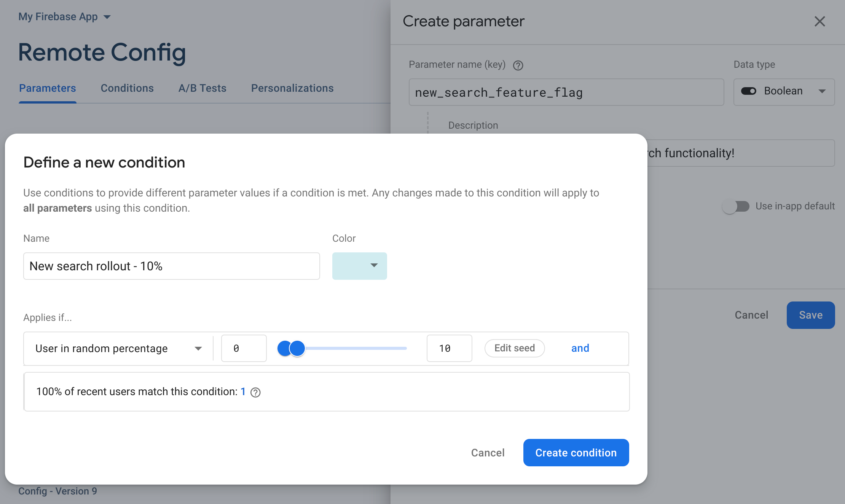Screen dimensions: 845x504
Task: Expand the User in random percentage dropdown
Action: pyautogui.click(x=198, y=348)
